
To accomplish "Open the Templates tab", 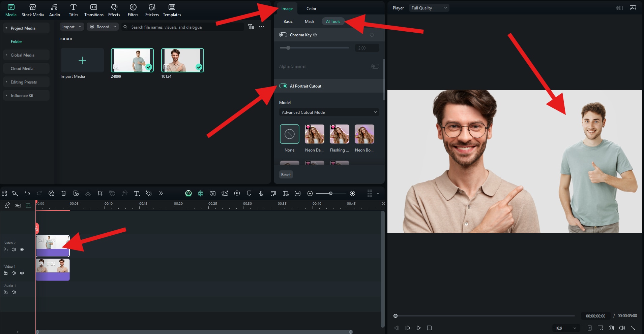I will pyautogui.click(x=172, y=10).
